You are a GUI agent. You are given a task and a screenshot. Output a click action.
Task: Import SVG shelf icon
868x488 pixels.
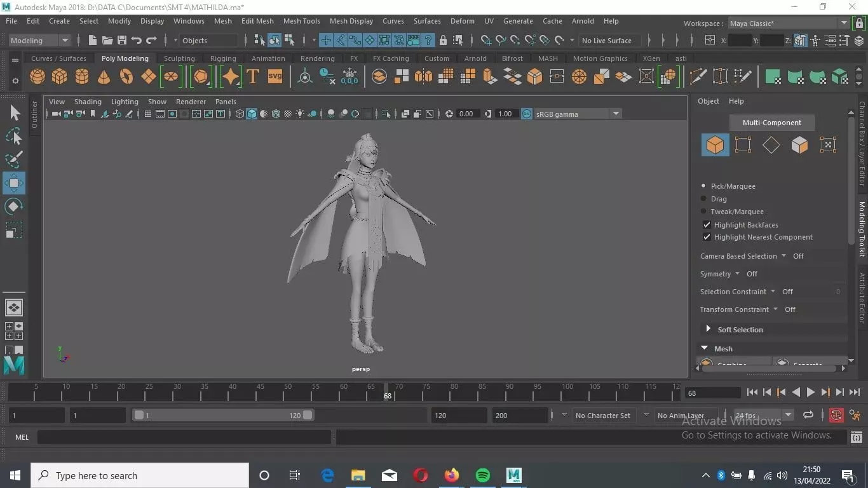pos(275,76)
